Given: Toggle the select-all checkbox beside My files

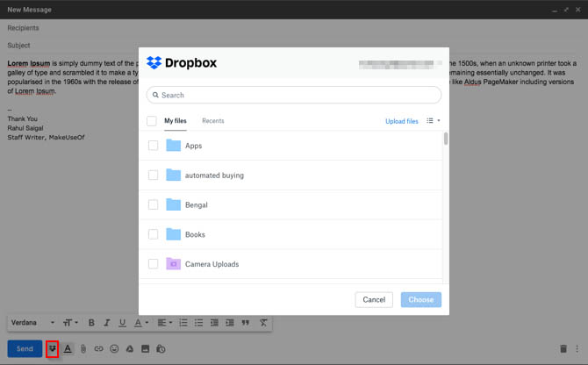Looking at the screenshot, I should coord(152,121).
